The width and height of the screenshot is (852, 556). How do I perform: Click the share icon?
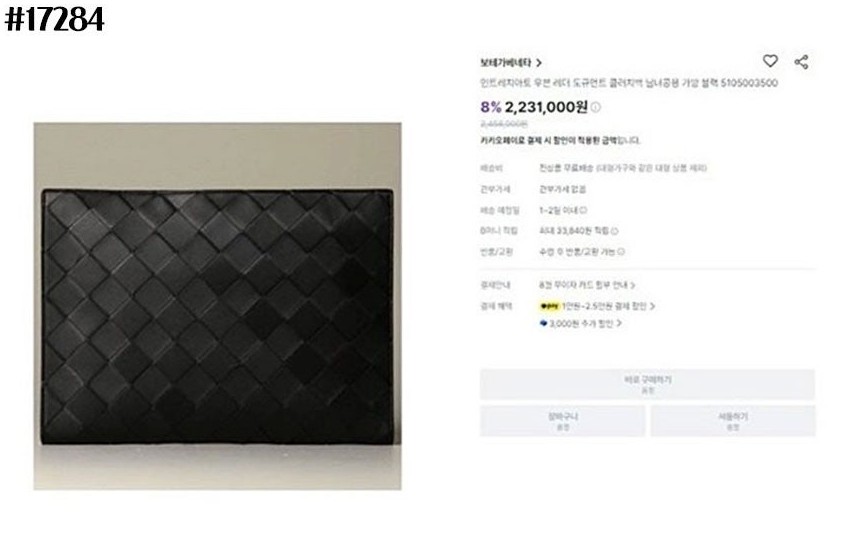pos(801,61)
